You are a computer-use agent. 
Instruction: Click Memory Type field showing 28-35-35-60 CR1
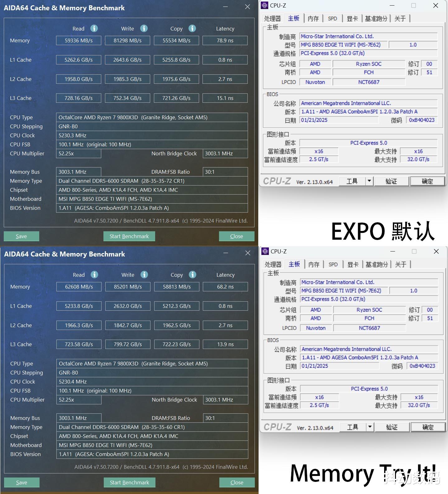click(152, 427)
